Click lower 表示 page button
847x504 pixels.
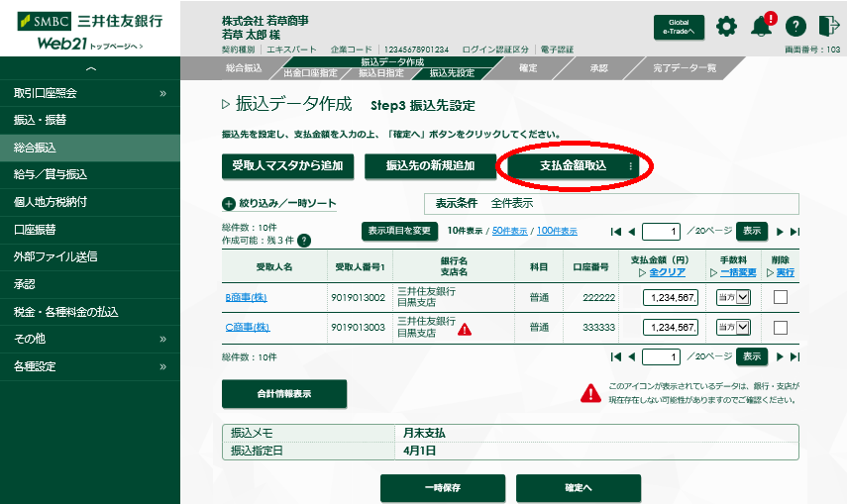pos(751,356)
